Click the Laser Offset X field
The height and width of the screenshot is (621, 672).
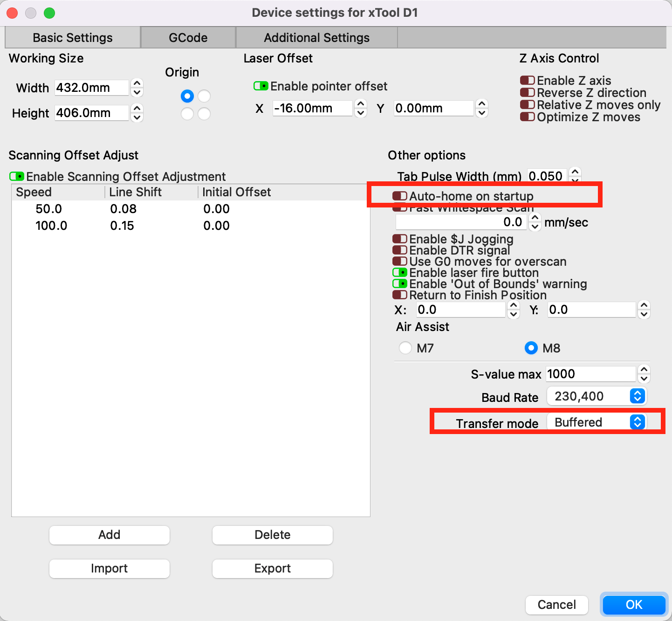click(312, 108)
